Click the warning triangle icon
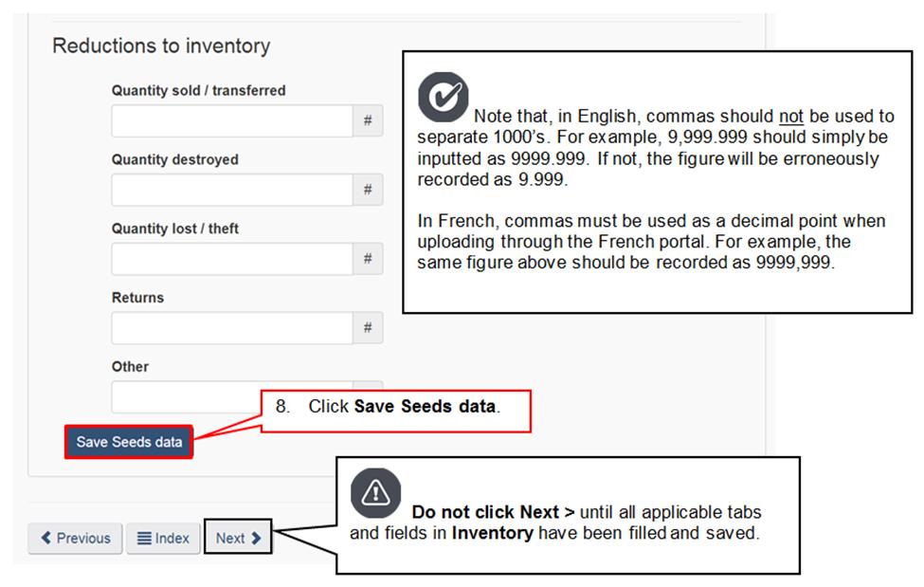The height and width of the screenshot is (587, 924). pyautogui.click(x=376, y=492)
